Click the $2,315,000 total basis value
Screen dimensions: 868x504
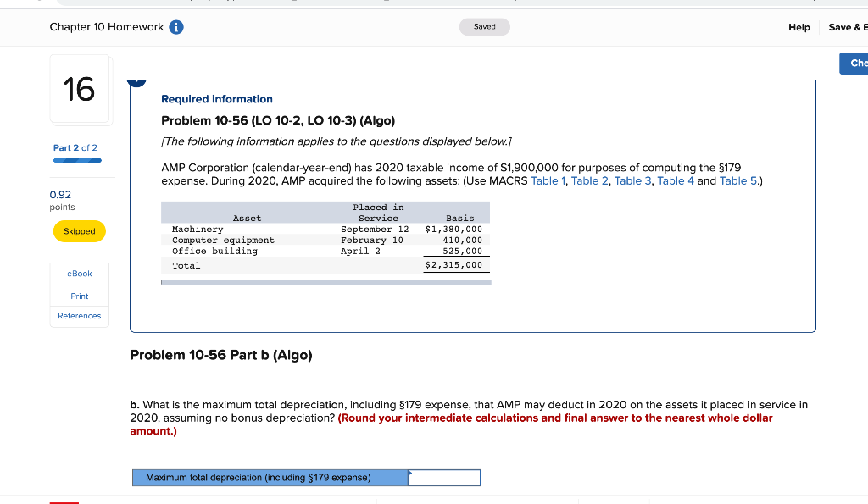(x=453, y=265)
